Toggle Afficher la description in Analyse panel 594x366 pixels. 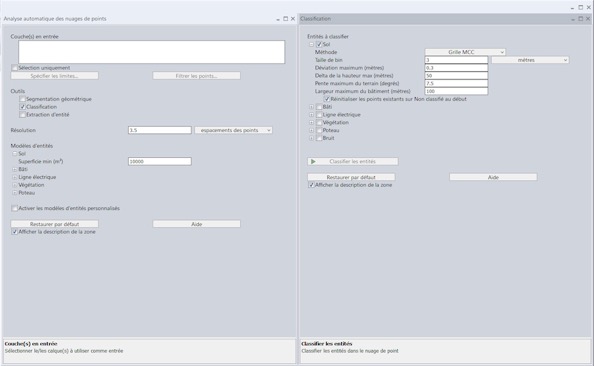point(14,231)
